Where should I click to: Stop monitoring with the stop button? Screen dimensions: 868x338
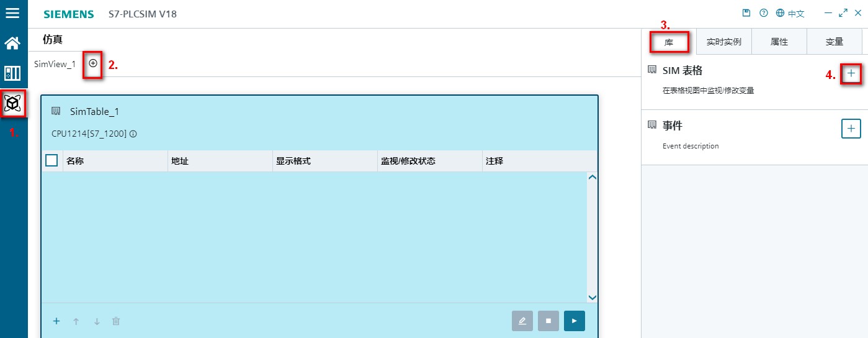(x=548, y=321)
